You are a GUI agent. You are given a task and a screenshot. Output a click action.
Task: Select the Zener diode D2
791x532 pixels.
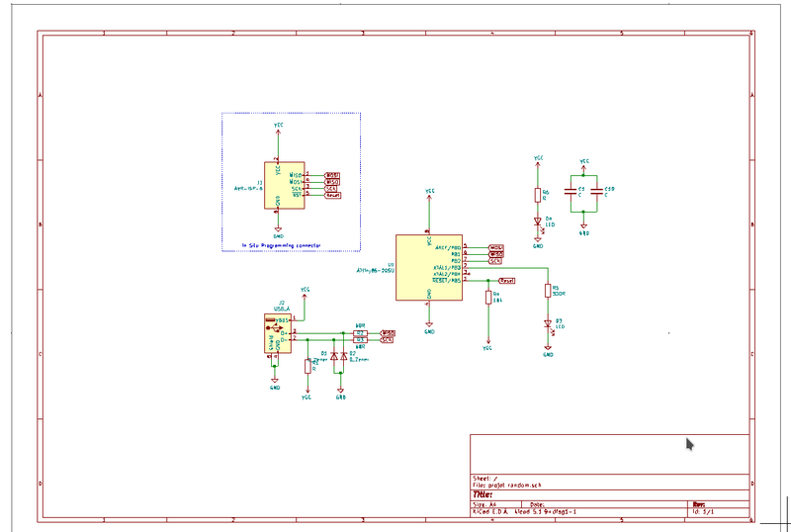point(343,356)
